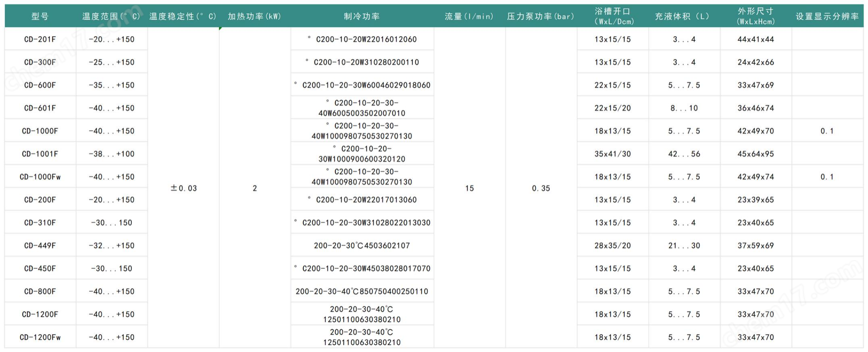The height and width of the screenshot is (352, 868).
Task: Click temperature range -38...+100
Action: click(112, 154)
